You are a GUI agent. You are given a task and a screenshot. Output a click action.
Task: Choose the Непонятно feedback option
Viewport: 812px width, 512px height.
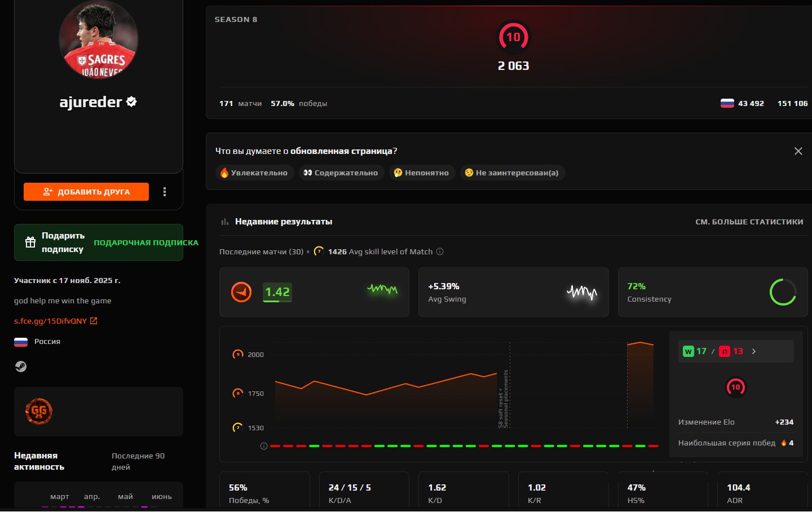coord(421,173)
